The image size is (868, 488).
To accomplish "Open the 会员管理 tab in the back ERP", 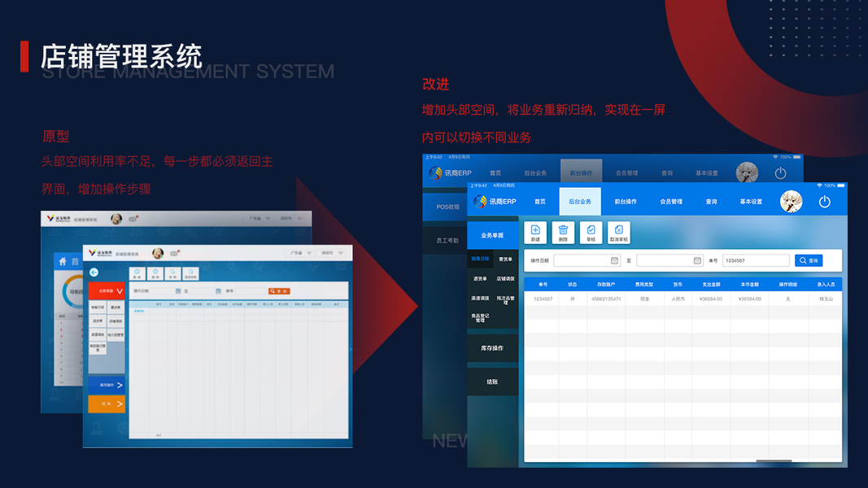I will point(626,173).
